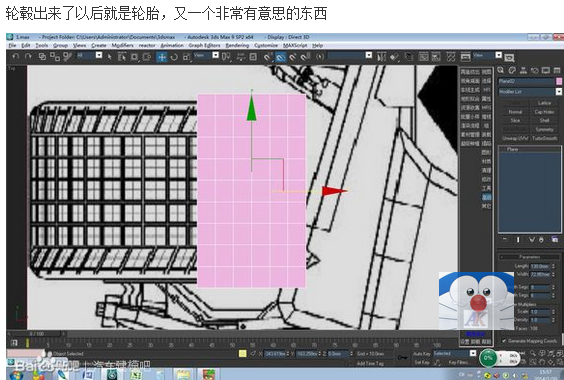Click the Redo arrow in main toolbar
This screenshot has width=564, height=380.
click(28, 56)
